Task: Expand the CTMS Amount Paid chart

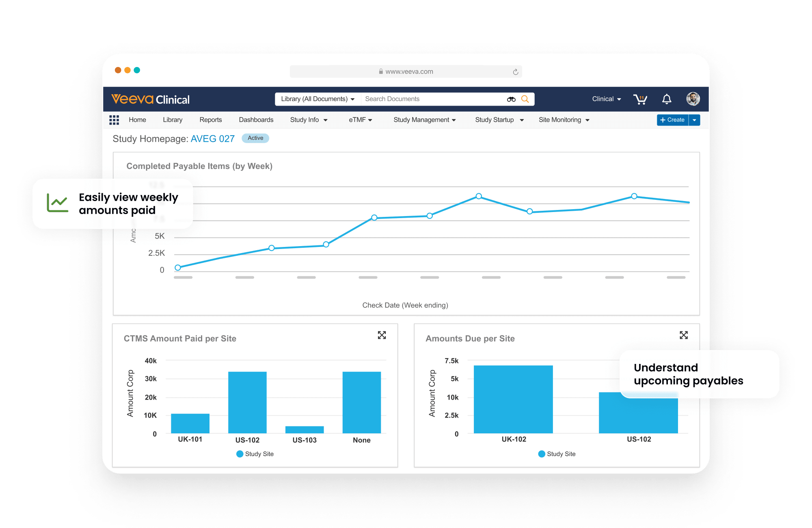Action: 382,335
